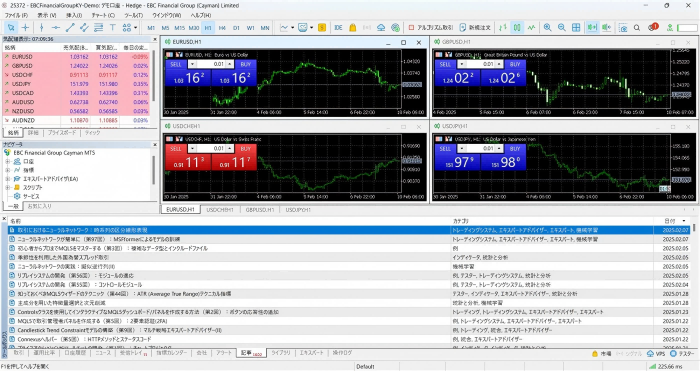The image size is (700, 371).
Task: Take a chart screenshot via toolbar icon
Action: 623,28
